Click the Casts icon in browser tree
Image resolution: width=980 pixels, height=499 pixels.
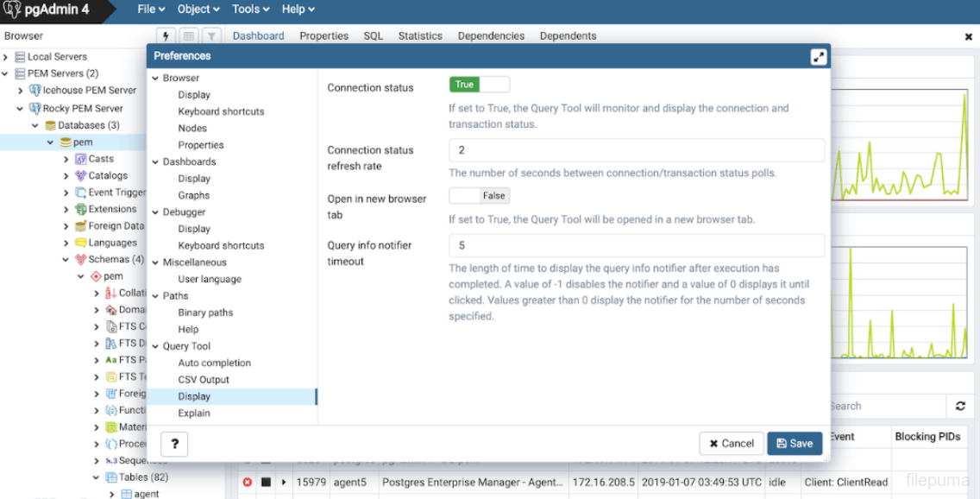point(80,159)
